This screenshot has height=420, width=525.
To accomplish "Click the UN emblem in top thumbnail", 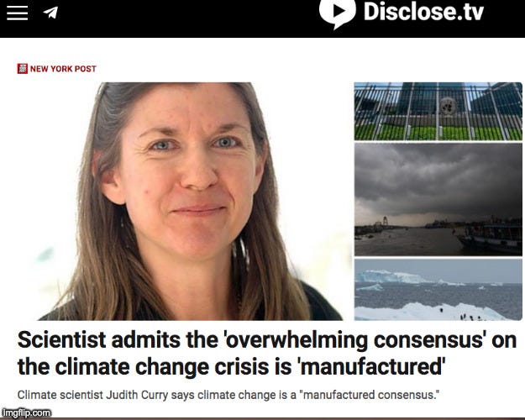I will point(448,106).
